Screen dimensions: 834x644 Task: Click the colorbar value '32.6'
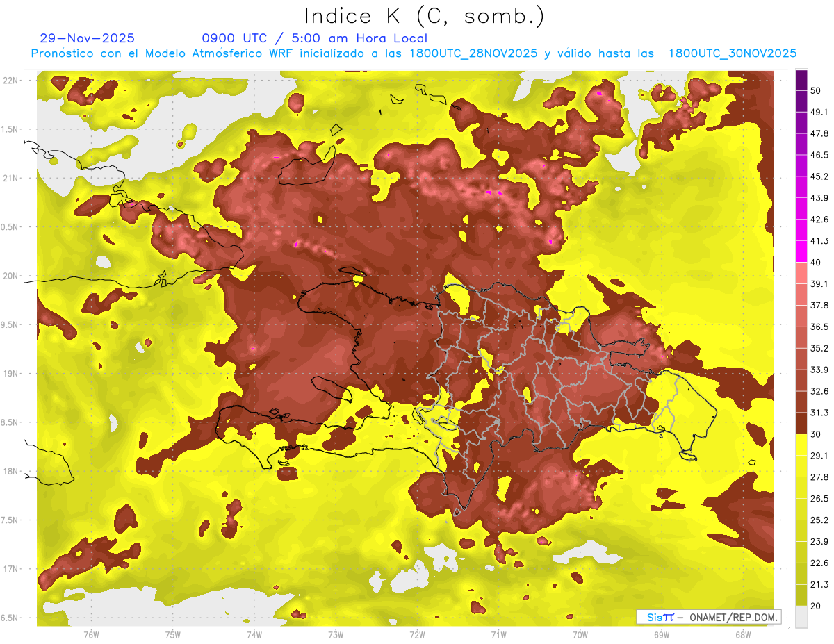pos(819,391)
